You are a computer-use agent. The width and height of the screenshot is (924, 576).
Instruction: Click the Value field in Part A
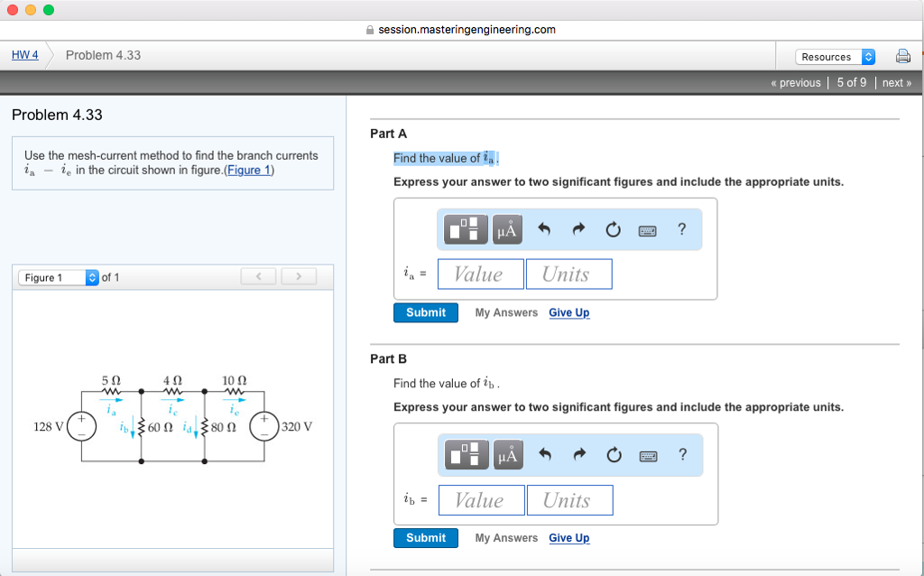[480, 273]
